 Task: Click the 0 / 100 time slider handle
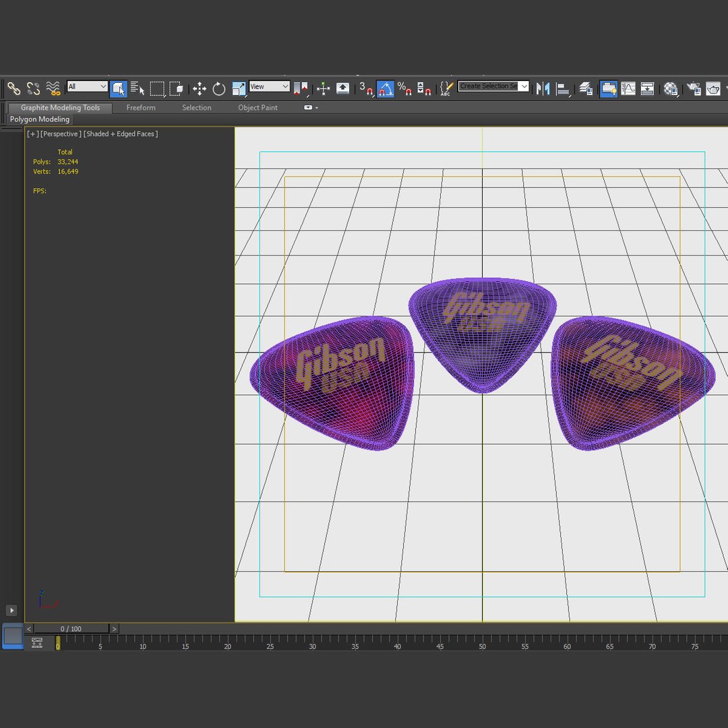pos(71,629)
